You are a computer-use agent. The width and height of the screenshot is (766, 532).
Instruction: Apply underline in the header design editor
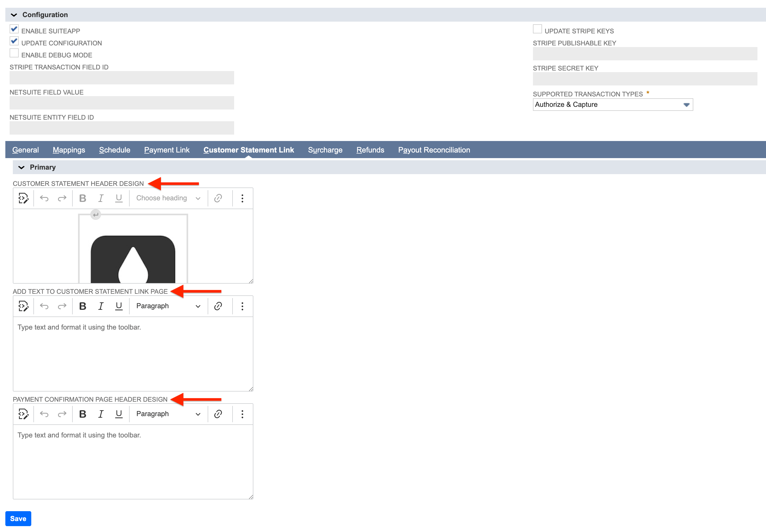[119, 198]
